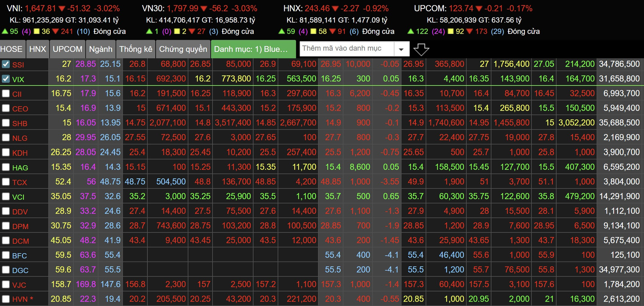Switch to the HOSE tab
The width and height of the screenshot is (644, 306).
[x=12, y=49]
